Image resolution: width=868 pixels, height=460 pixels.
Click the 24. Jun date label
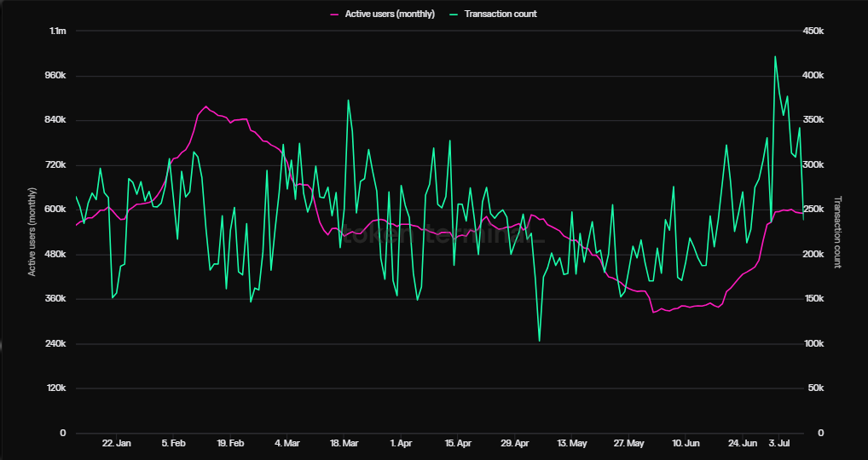743,444
